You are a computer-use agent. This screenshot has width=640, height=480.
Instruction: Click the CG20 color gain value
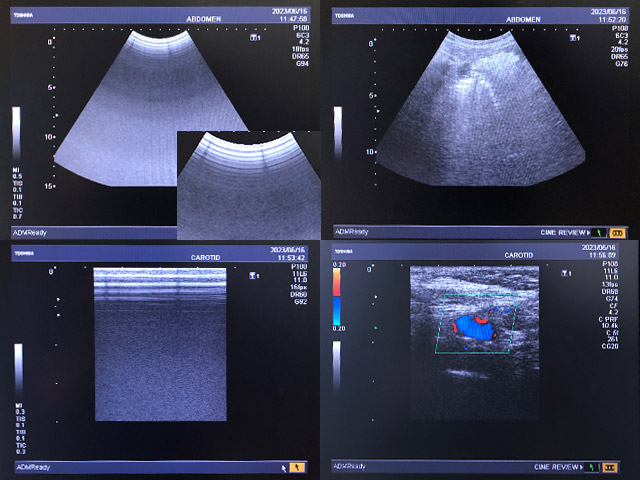610,346
